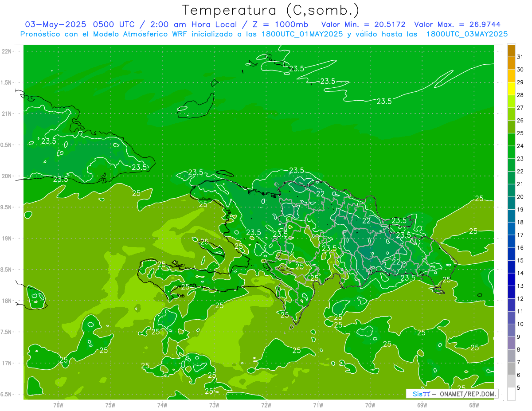Click the color bar label "8"
This screenshot has height=411, width=532.
point(518,350)
